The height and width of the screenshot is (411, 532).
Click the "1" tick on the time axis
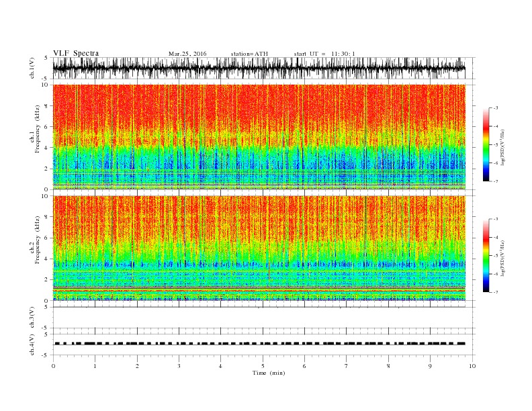point(95,366)
